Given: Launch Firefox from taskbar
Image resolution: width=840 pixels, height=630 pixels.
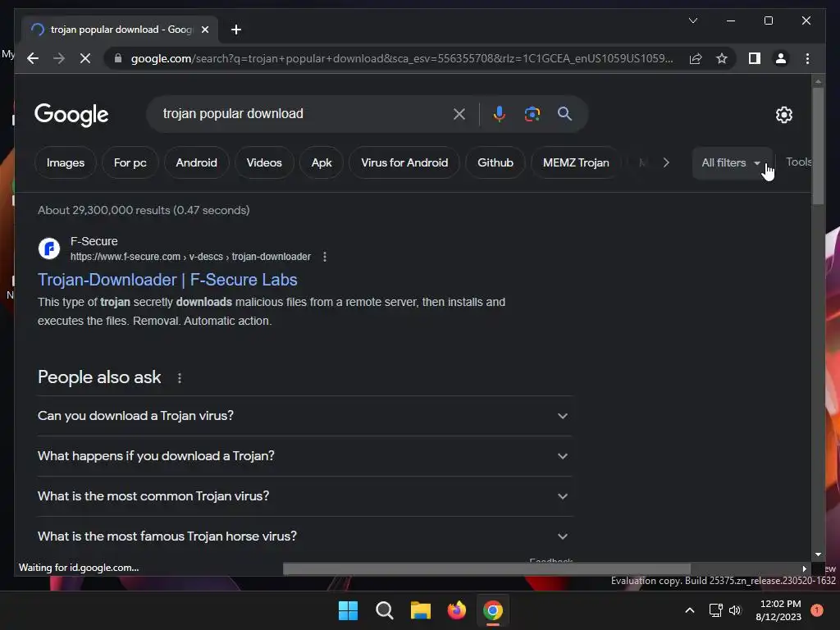Looking at the screenshot, I should pos(456,610).
